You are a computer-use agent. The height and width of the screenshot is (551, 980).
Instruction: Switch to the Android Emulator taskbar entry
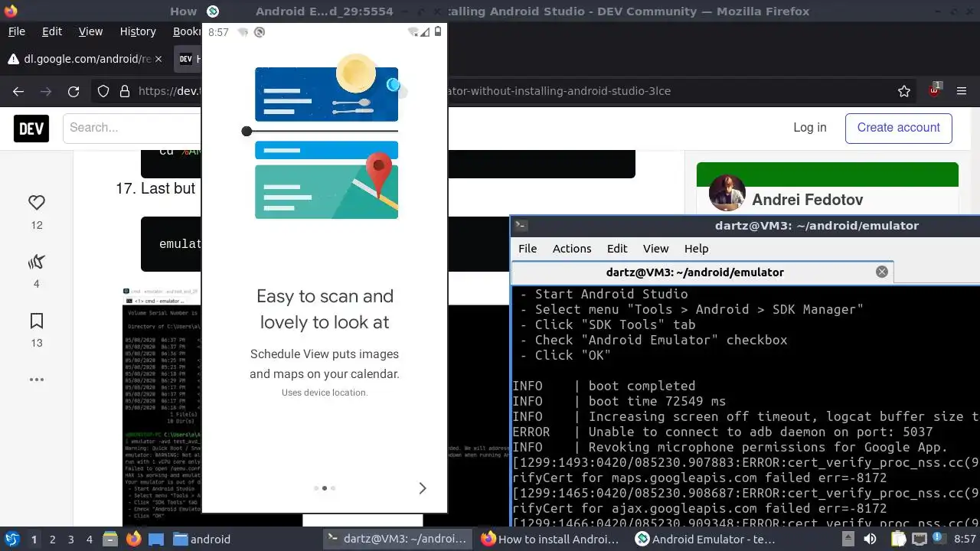pyautogui.click(x=704, y=539)
